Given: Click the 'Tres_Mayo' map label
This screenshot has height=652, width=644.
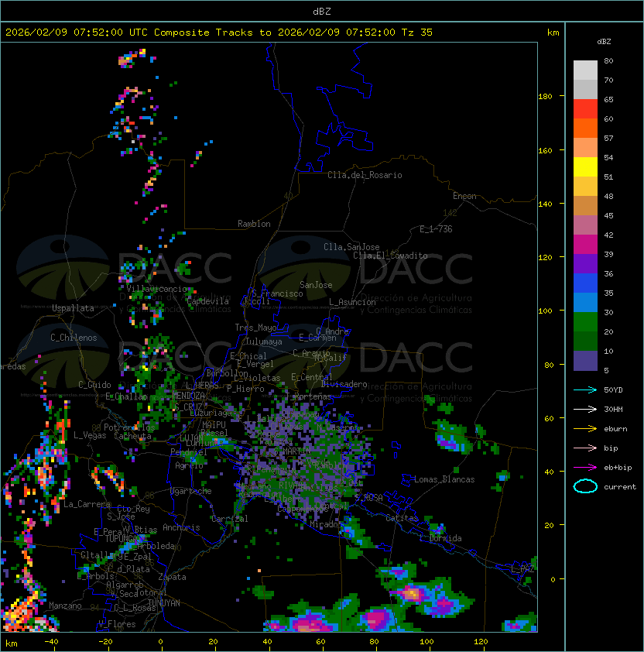Looking at the screenshot, I should click(255, 328).
